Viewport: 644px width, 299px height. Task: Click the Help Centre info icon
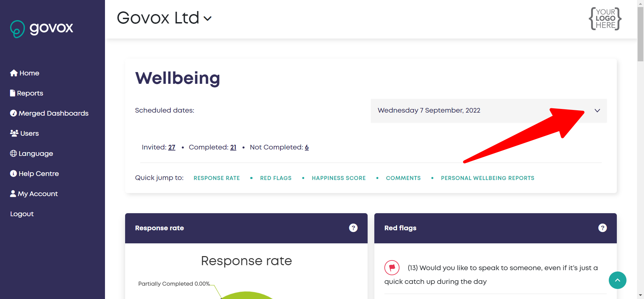pyautogui.click(x=13, y=173)
